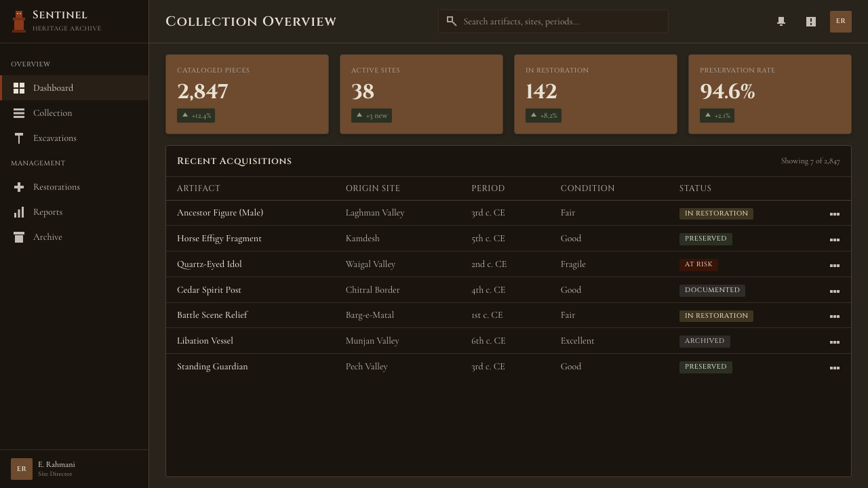This screenshot has width=868, height=488.
Task: Select the Ancestor Figure (Male) artifact name
Action: pos(220,213)
